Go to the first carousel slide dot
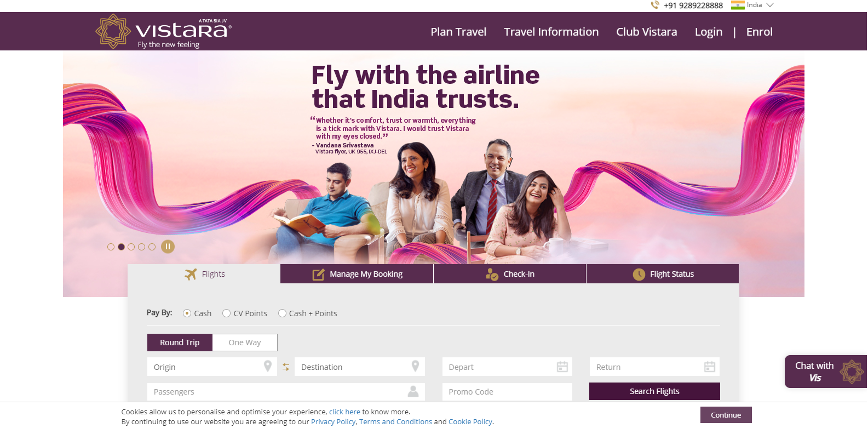This screenshot has width=868, height=428. pos(111,247)
